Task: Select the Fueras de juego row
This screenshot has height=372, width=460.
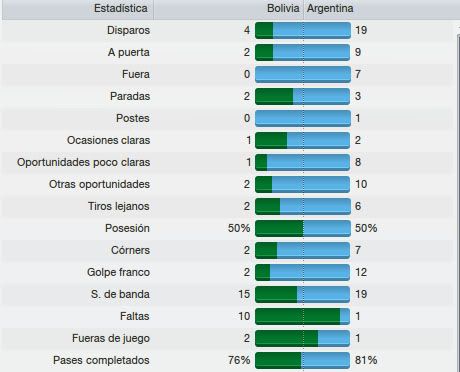Action: click(x=227, y=338)
